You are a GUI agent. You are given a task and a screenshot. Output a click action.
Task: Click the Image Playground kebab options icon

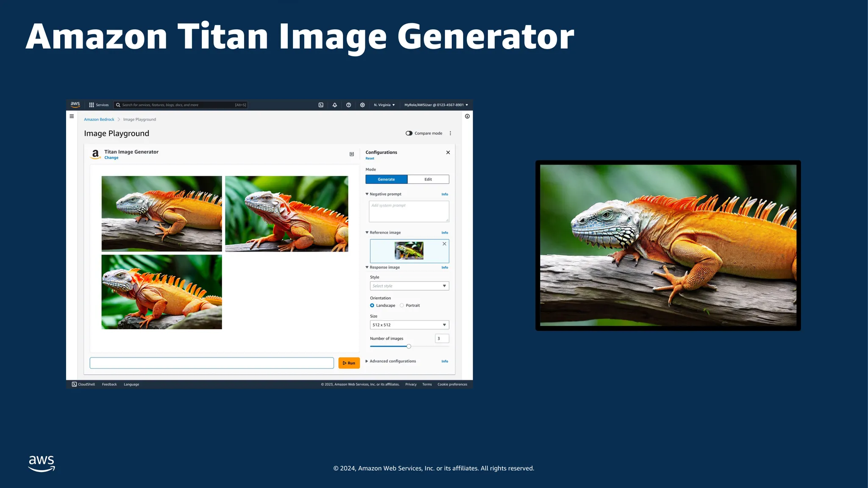point(450,133)
